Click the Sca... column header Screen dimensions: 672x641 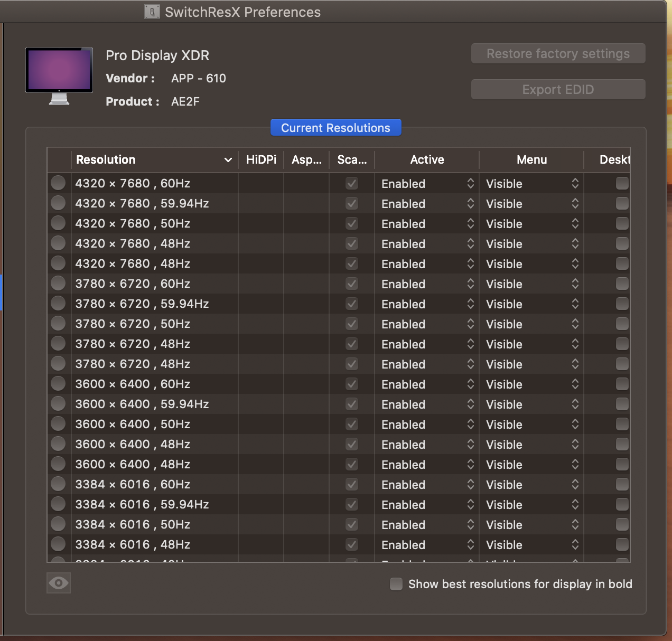coord(352,159)
